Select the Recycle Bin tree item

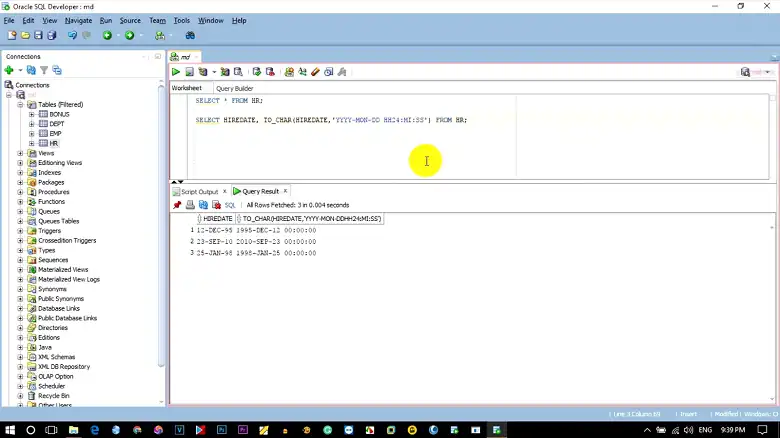coord(53,396)
